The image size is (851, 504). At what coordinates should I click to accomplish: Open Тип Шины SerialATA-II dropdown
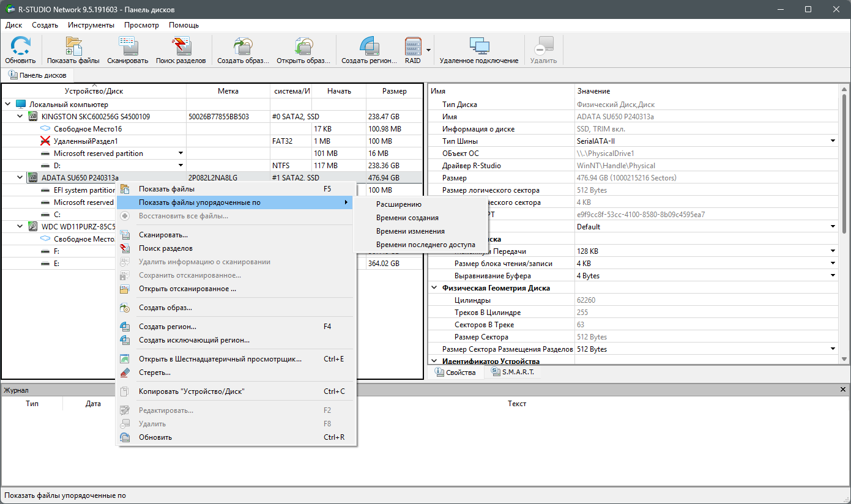coord(833,141)
